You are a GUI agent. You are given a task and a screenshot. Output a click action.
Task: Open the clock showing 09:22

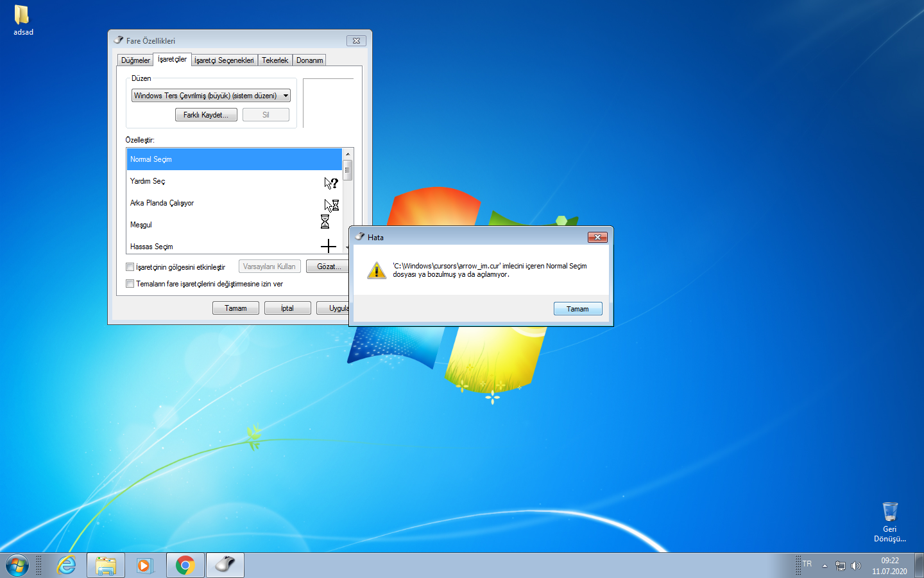point(889,566)
